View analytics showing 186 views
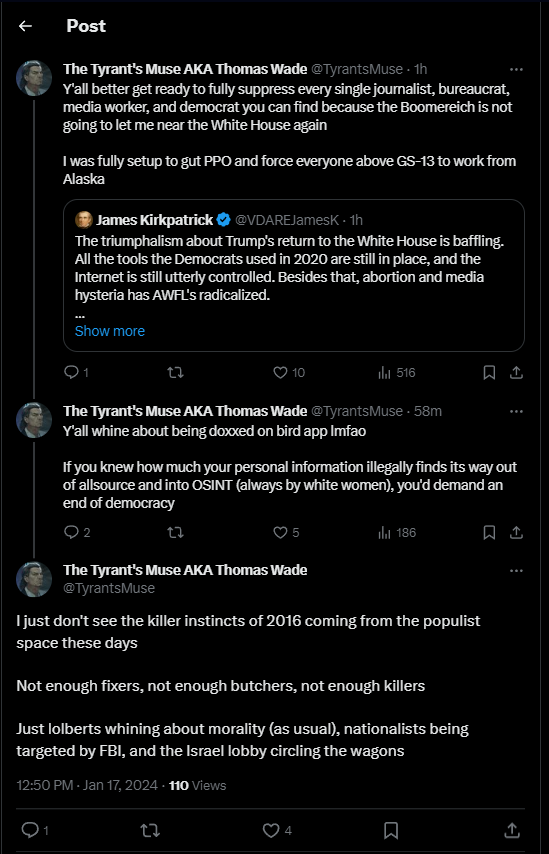 (396, 532)
